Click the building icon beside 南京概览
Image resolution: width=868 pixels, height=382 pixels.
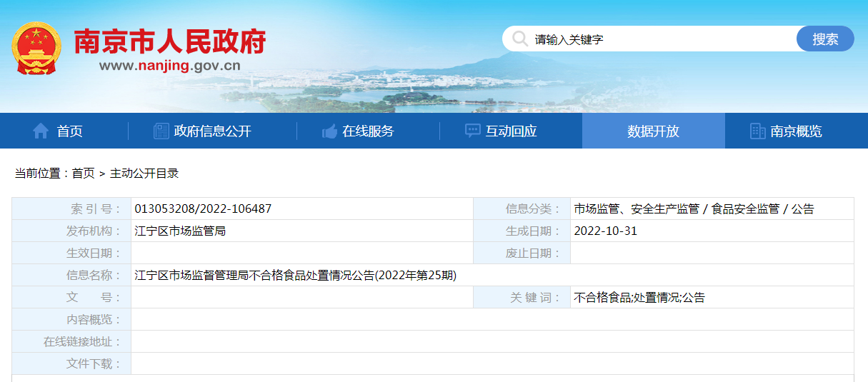(x=757, y=131)
